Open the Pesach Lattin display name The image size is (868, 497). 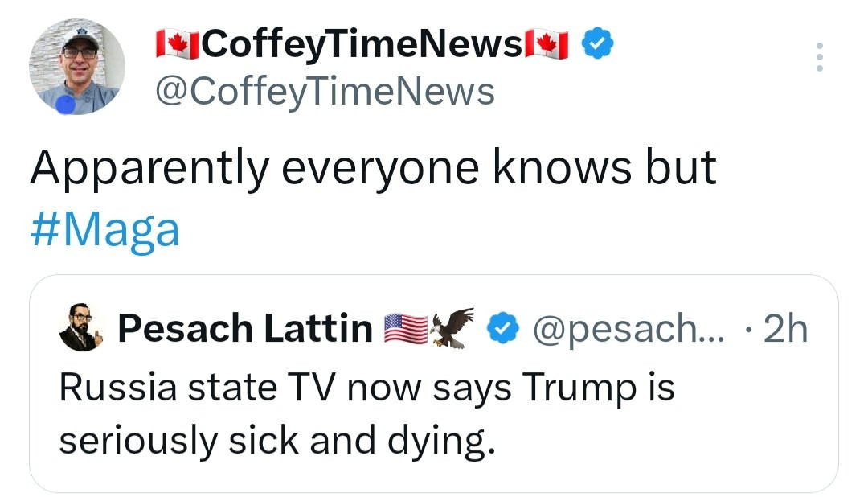(x=245, y=328)
